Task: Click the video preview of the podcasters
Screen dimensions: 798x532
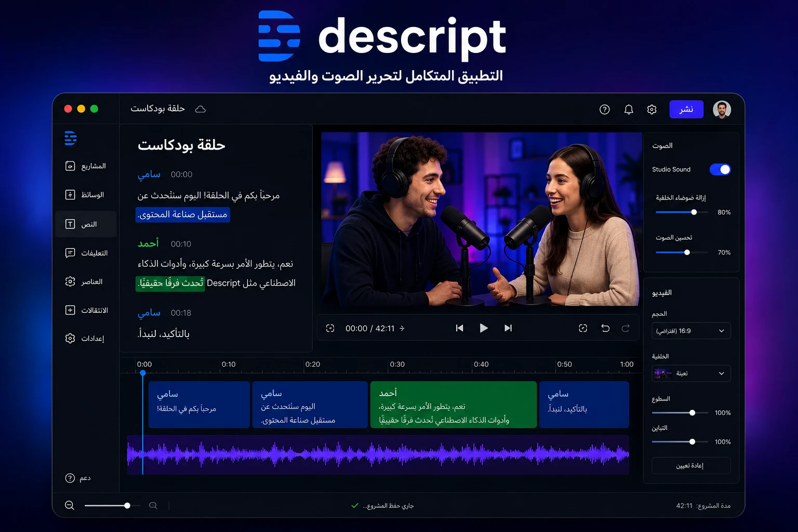Action: [x=482, y=219]
